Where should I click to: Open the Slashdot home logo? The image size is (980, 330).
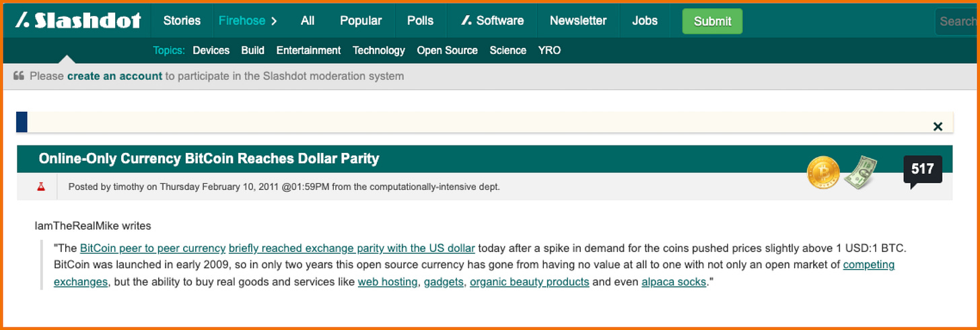click(78, 20)
